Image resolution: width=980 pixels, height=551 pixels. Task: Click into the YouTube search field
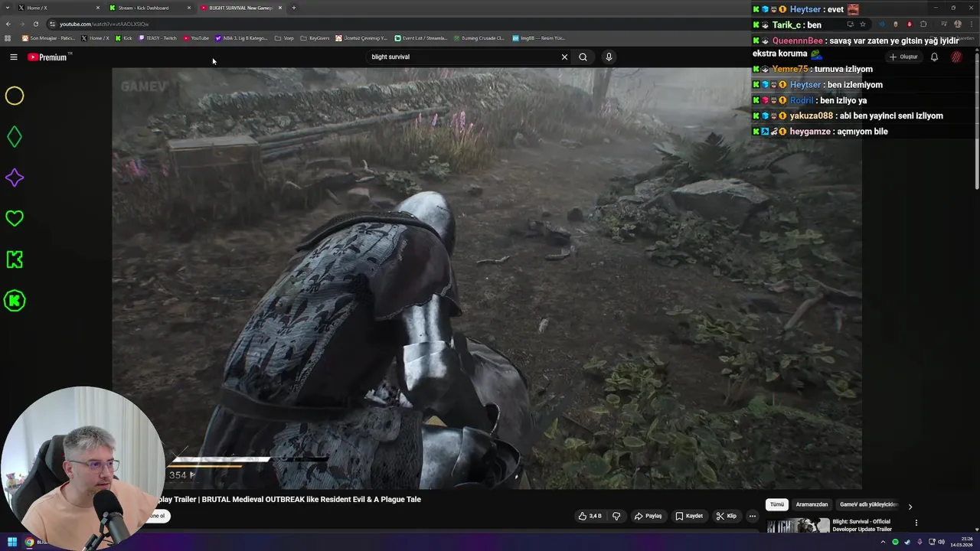[463, 57]
